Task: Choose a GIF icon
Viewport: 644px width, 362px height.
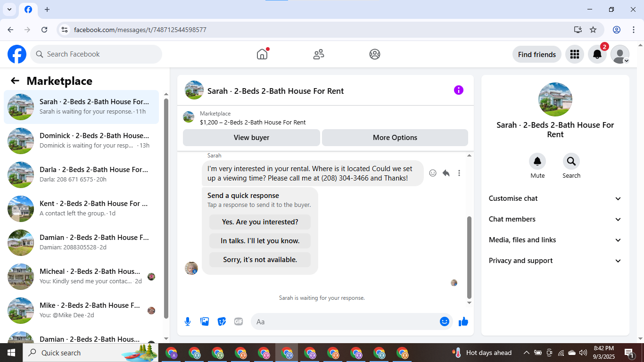Action: point(239,321)
